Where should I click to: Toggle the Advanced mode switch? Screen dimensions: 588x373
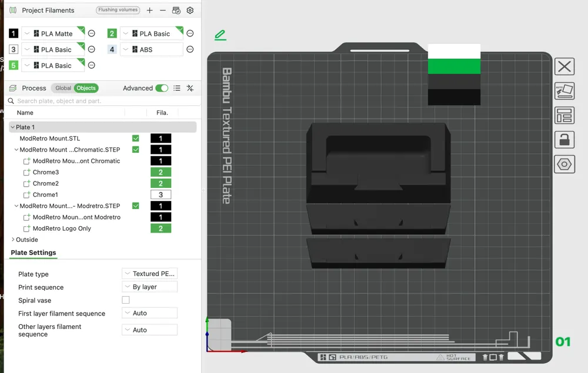pyautogui.click(x=162, y=88)
